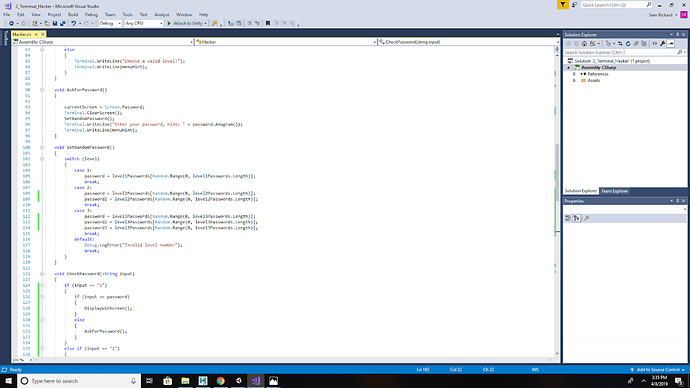The height and width of the screenshot is (388, 690).
Task: Toggle the Preview Selected Items button
Action: point(671,44)
